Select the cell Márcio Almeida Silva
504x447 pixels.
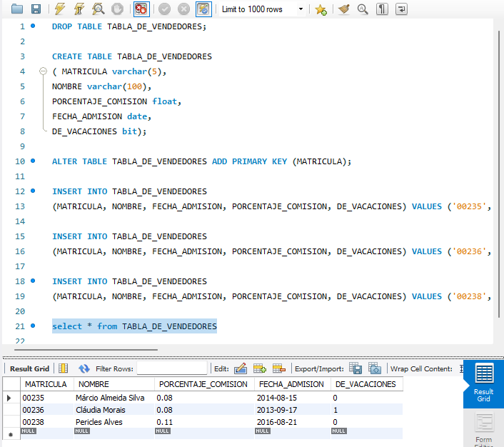(x=114, y=398)
